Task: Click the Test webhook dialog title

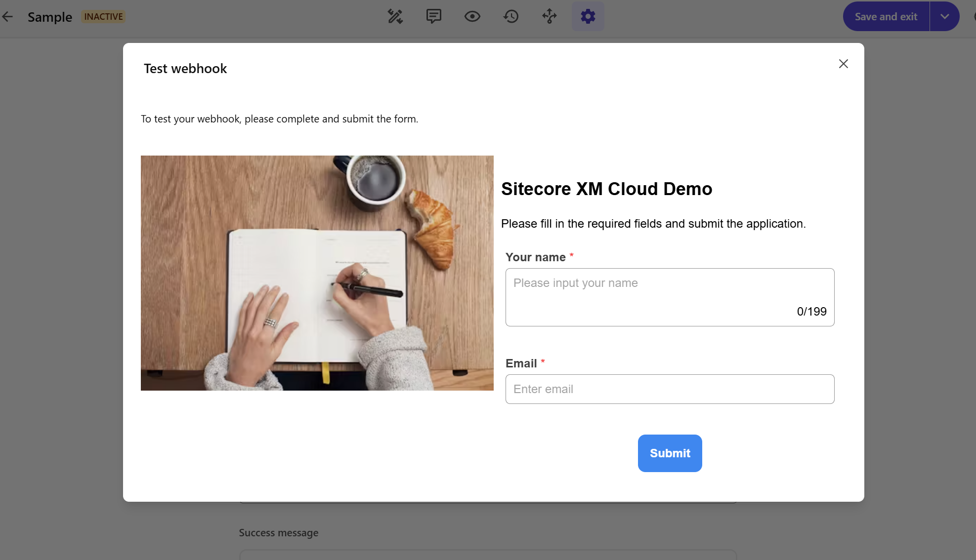Action: point(185,69)
